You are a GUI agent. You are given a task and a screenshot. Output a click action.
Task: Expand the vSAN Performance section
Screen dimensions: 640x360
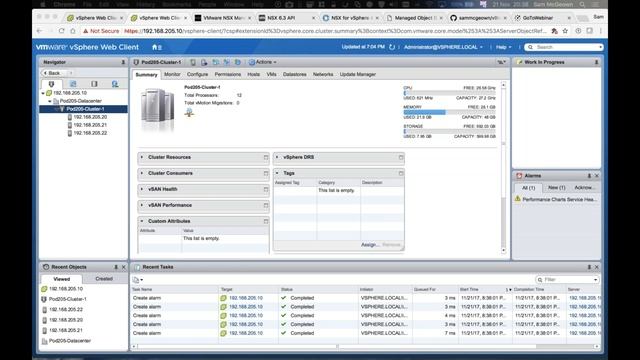(142, 205)
